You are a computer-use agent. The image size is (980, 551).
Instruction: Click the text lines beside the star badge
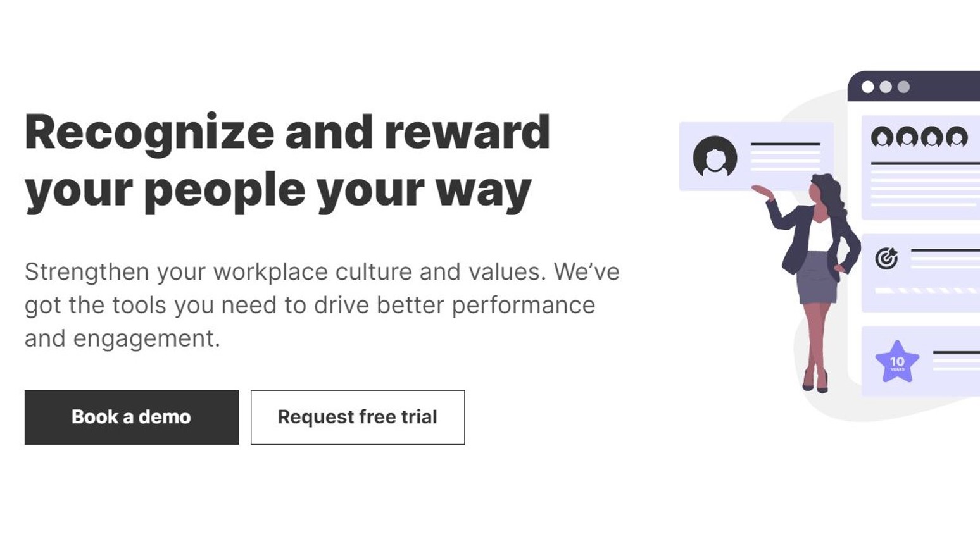[x=956, y=359]
